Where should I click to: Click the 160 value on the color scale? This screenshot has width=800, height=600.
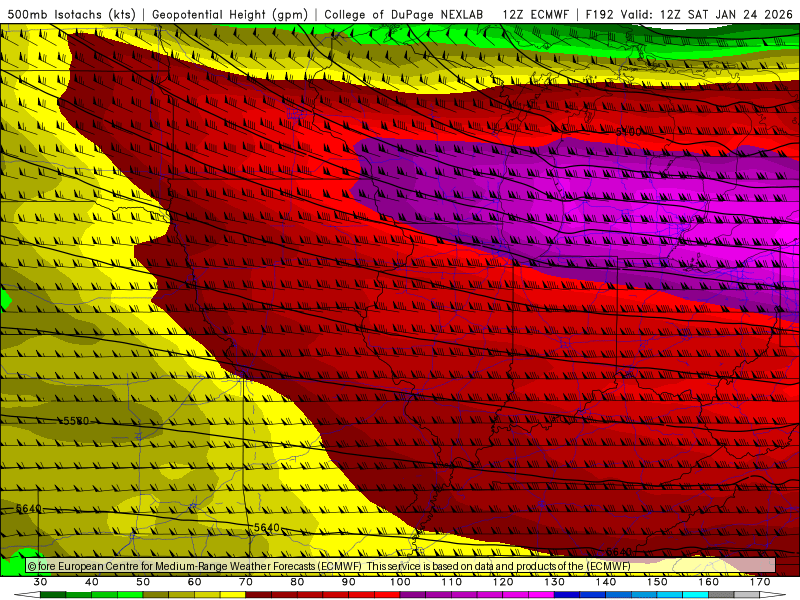(x=709, y=582)
